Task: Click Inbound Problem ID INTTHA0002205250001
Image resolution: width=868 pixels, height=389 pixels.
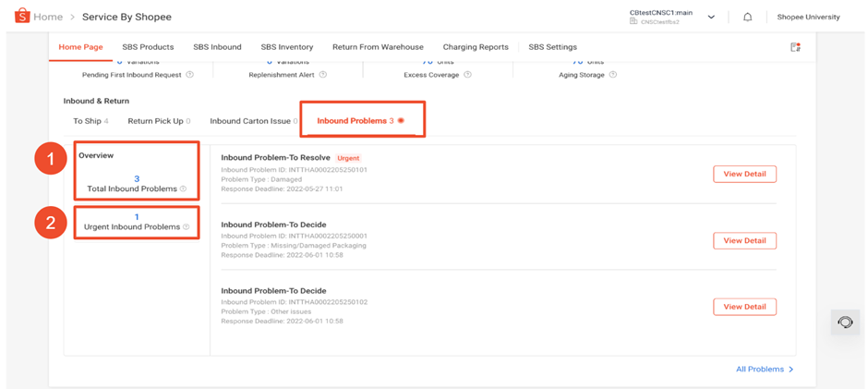Action: (x=294, y=236)
